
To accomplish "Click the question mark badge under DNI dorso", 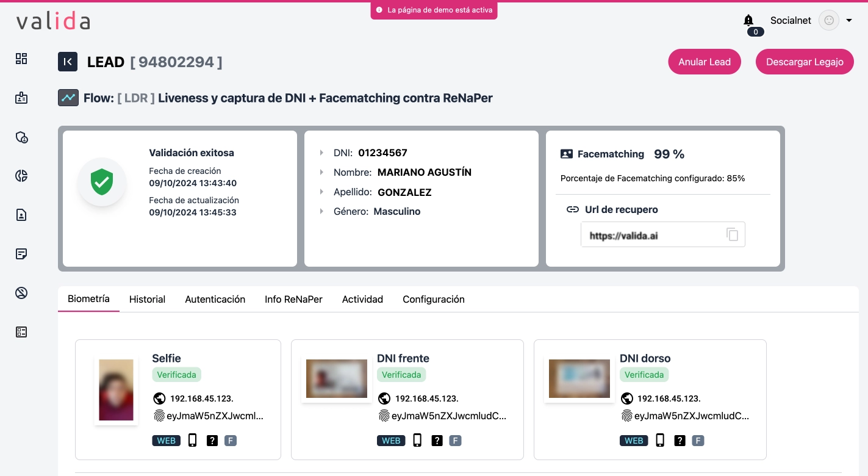I will tap(680, 440).
